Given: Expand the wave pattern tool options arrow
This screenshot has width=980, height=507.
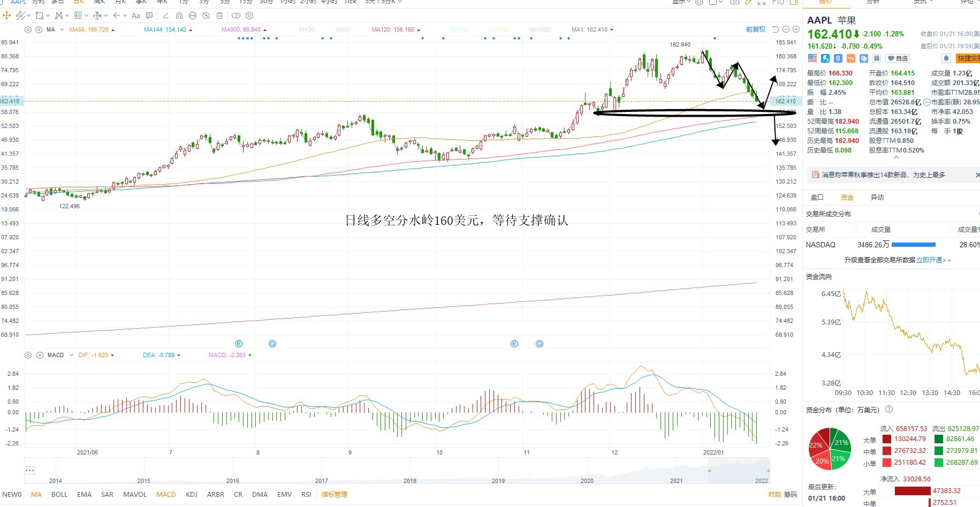Looking at the screenshot, I should [x=67, y=16].
